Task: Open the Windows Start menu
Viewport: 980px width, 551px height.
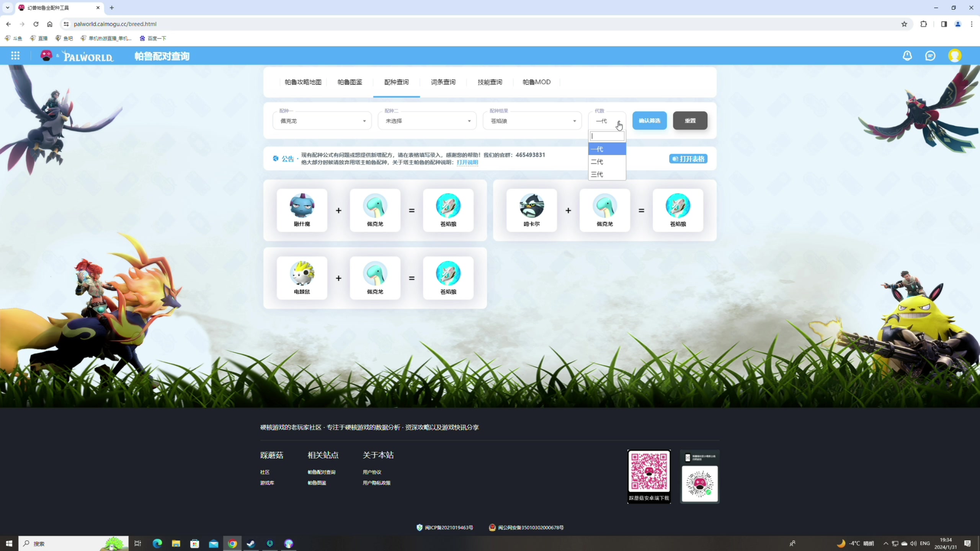Action: 9,543
